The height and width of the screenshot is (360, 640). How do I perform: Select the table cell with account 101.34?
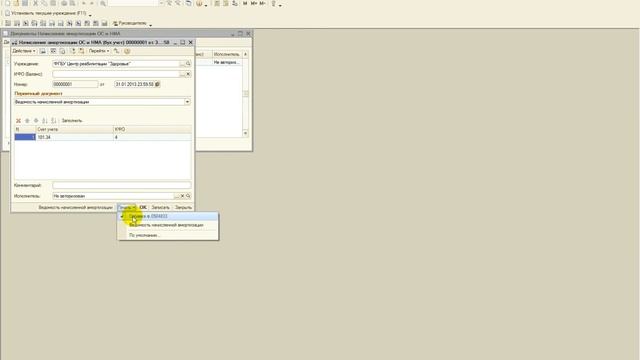[74, 137]
